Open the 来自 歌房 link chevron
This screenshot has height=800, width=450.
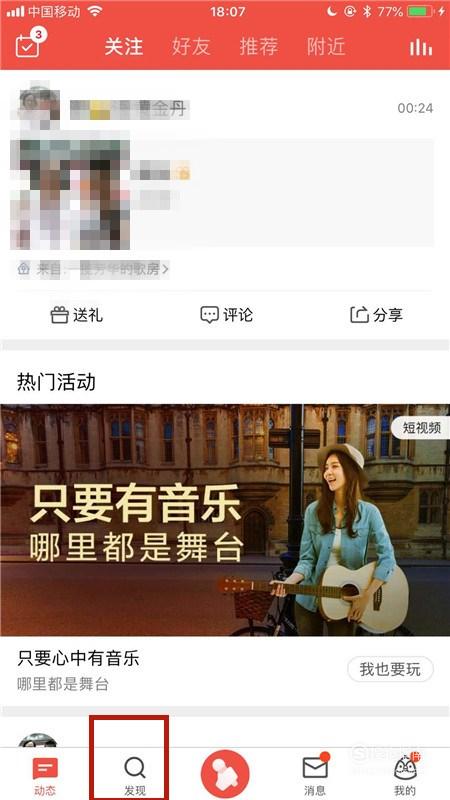click(x=164, y=269)
